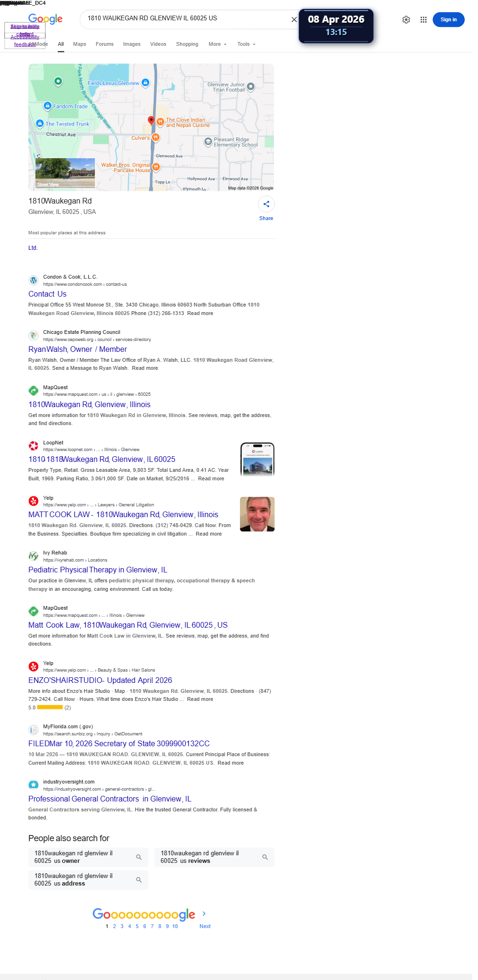Expand the More dropdown in the search tabs
Screen dimensions: 478x980
pos(218,44)
